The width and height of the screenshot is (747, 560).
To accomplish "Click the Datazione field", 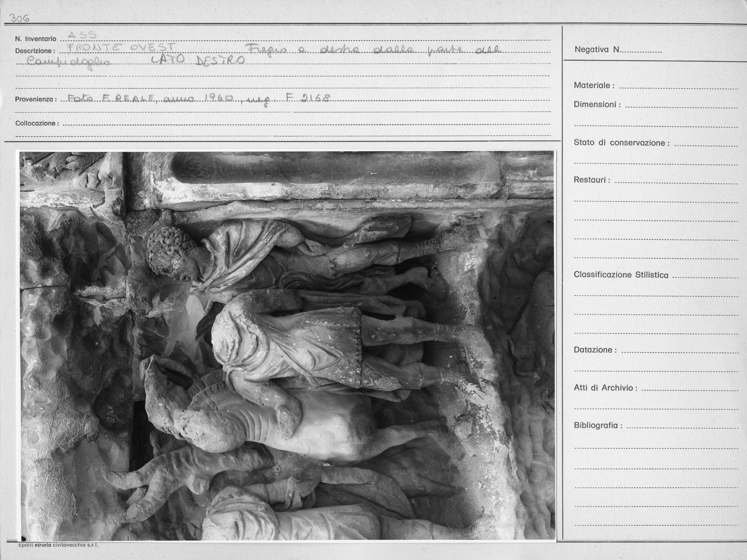I will point(656,350).
